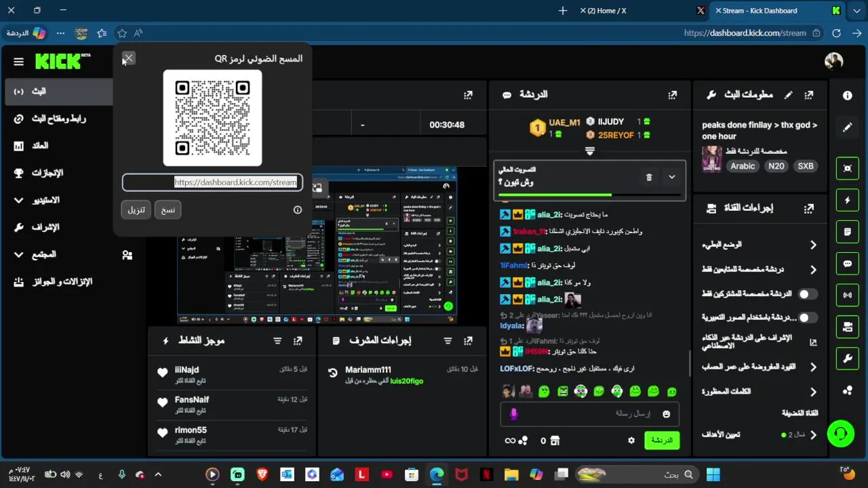
Task: Collapse the current poll with chevron
Action: pos(671,177)
